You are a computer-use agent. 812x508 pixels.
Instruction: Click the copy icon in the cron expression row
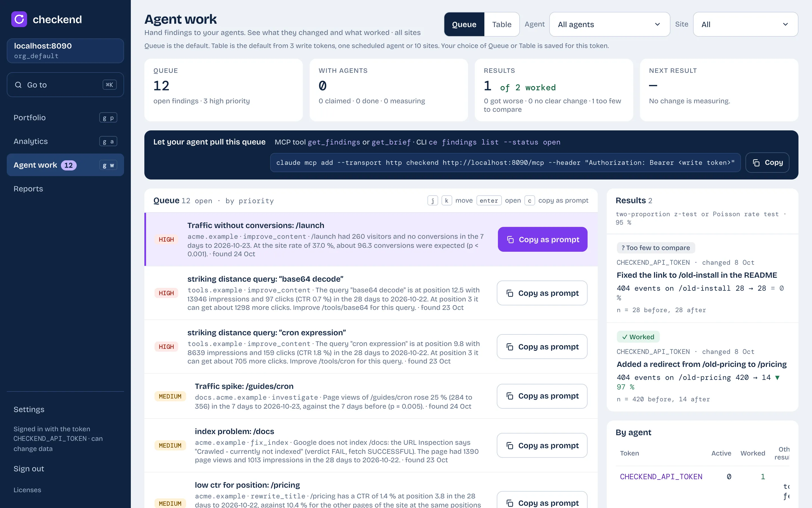510,347
